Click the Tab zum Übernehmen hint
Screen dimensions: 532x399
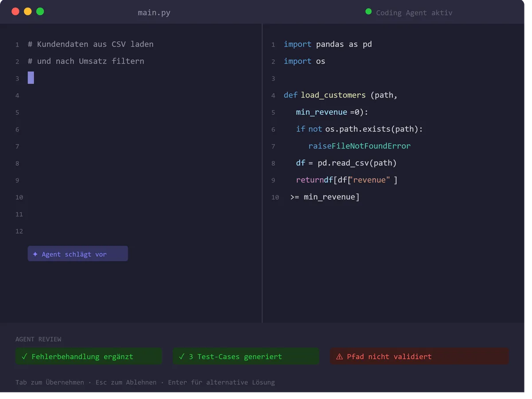[x=50, y=382]
